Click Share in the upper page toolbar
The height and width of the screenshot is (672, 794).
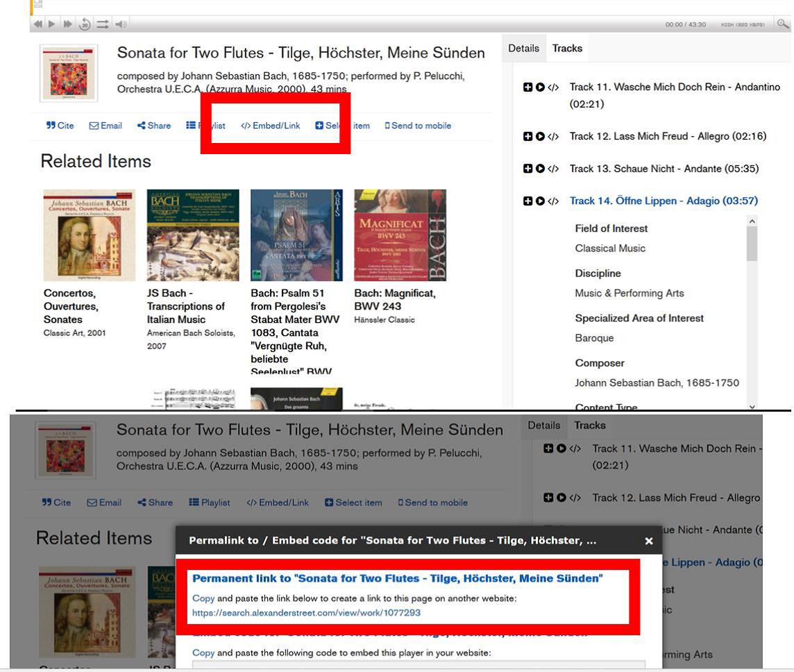click(154, 126)
